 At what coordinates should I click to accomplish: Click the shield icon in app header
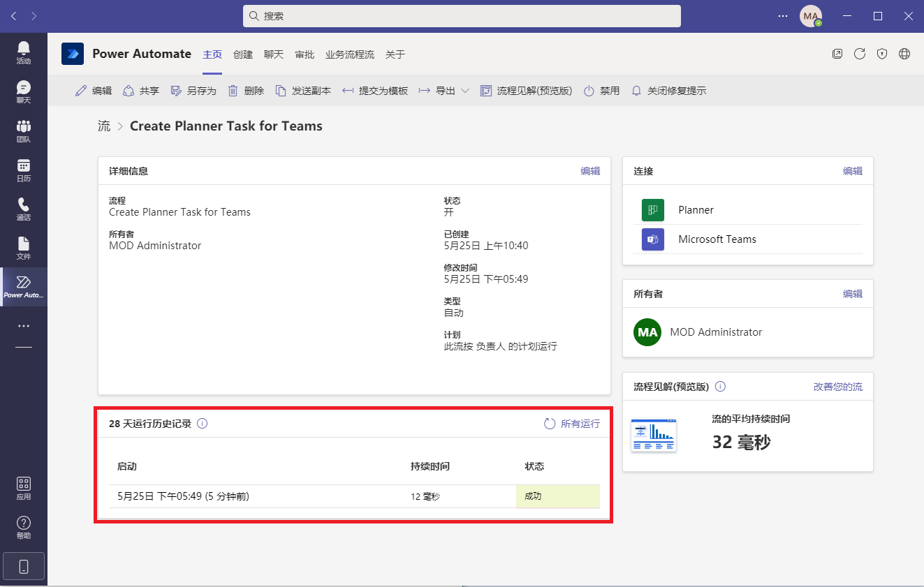coord(882,54)
